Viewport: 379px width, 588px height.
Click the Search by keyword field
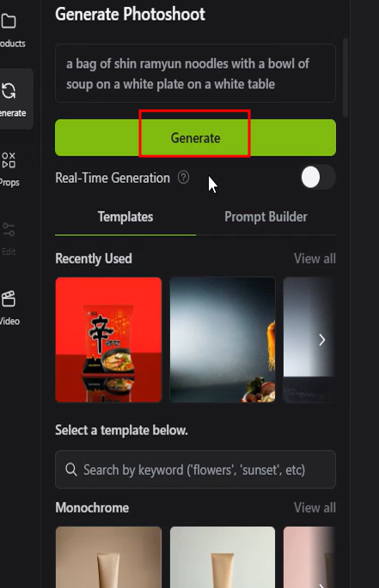195,470
